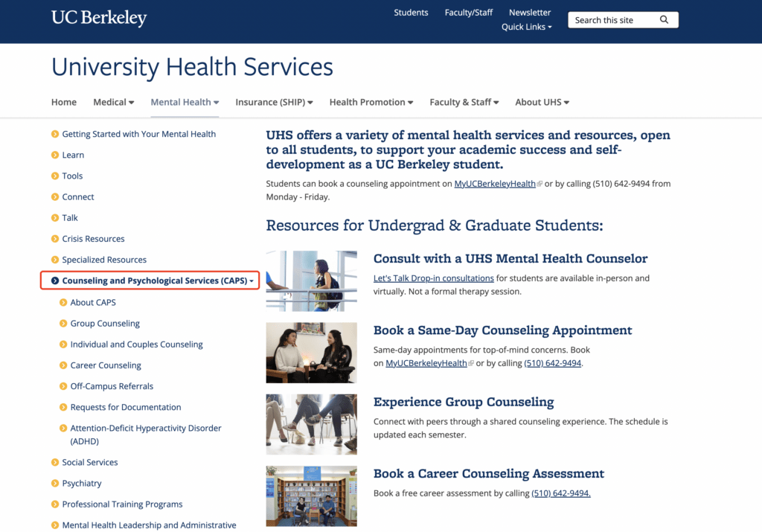
Task: Click the University Health Services title
Action: pyautogui.click(x=193, y=66)
